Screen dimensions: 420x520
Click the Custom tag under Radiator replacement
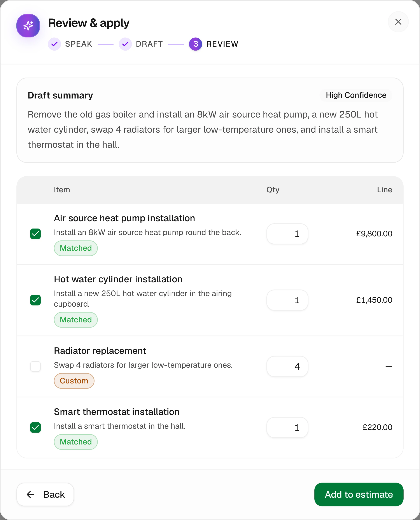point(74,381)
